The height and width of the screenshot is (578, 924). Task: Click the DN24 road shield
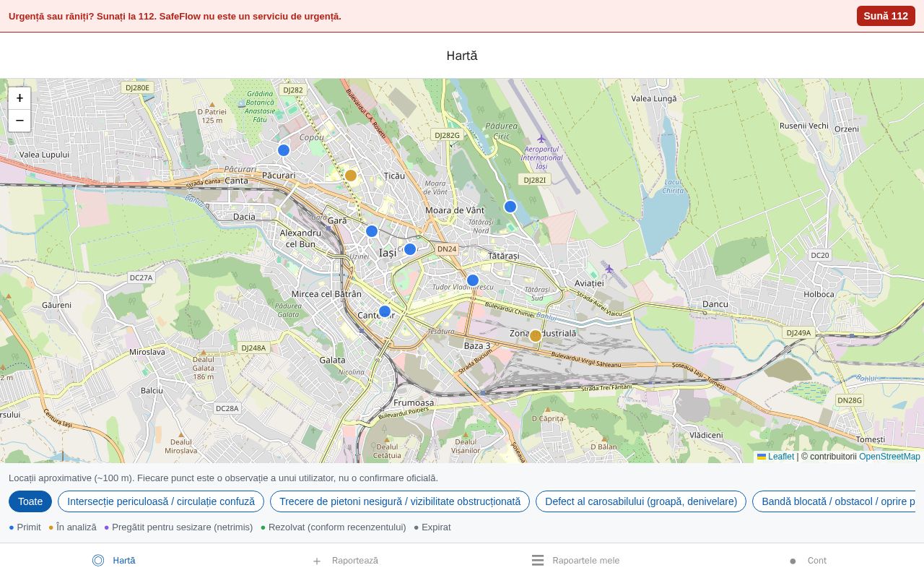pyautogui.click(x=447, y=249)
